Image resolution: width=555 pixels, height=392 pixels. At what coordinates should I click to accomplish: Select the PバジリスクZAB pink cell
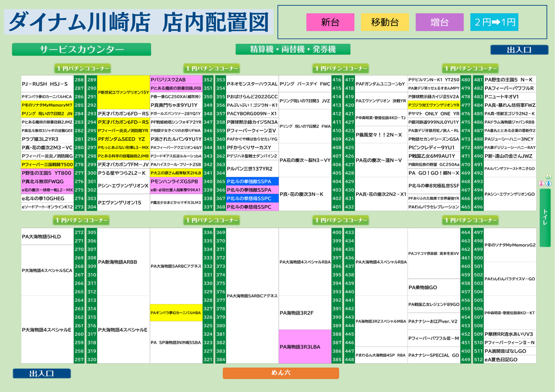pyautogui.click(x=176, y=80)
